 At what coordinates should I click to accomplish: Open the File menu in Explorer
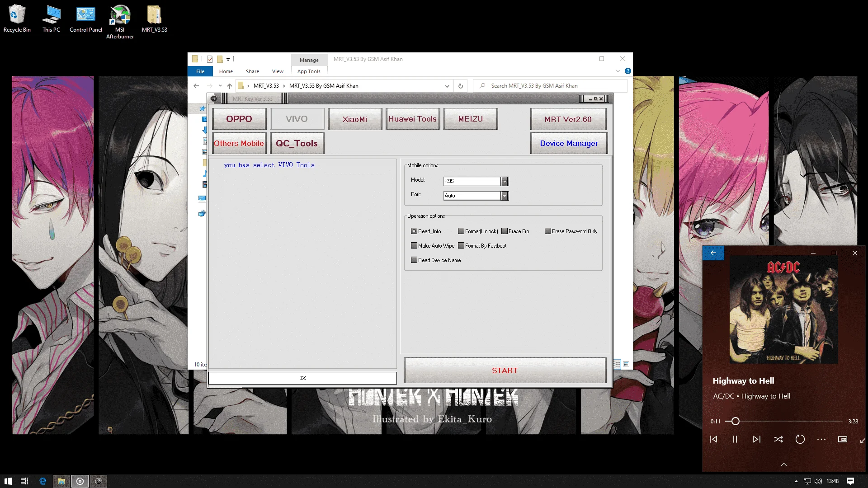(x=200, y=71)
